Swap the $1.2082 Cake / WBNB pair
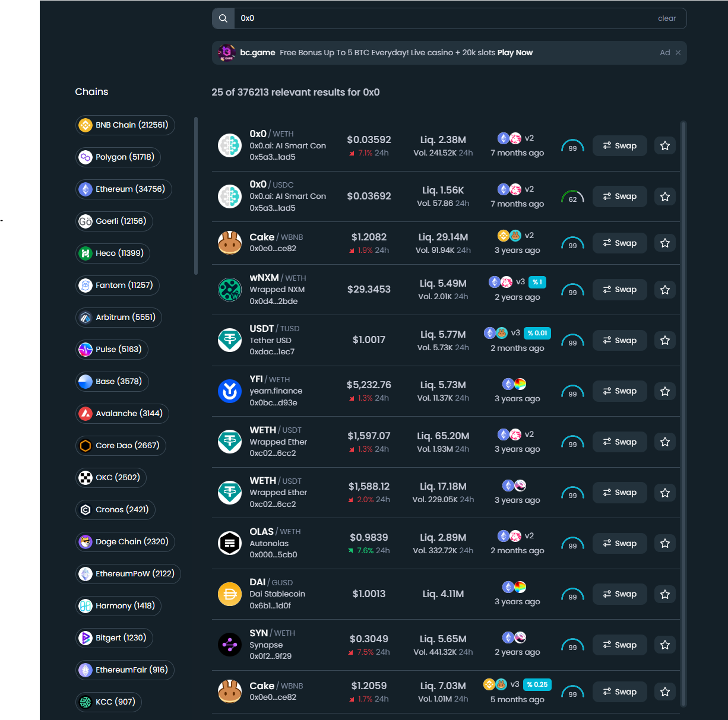This screenshot has width=728, height=720. 620,243
